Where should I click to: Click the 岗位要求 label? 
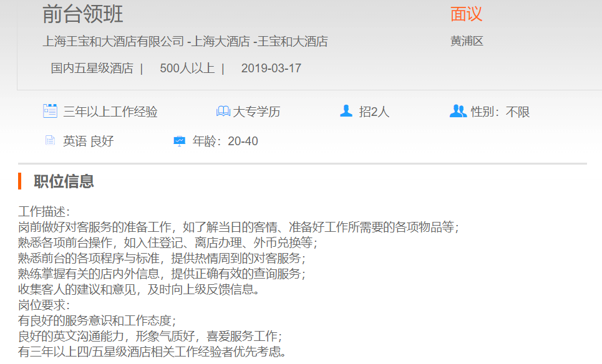(44, 305)
